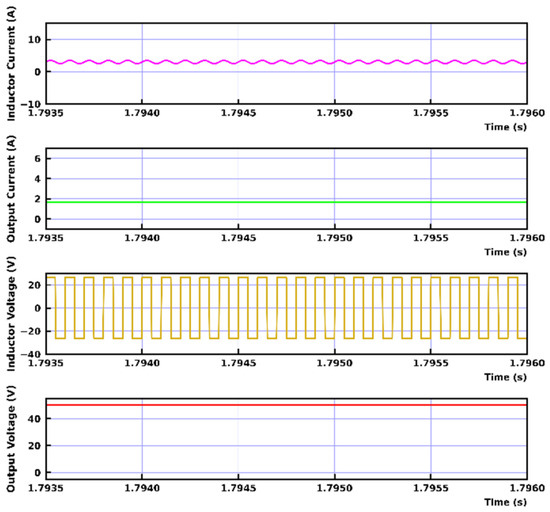Click the 1.7955 tick on the output voltage plot
The image size is (550, 512).
click(431, 488)
